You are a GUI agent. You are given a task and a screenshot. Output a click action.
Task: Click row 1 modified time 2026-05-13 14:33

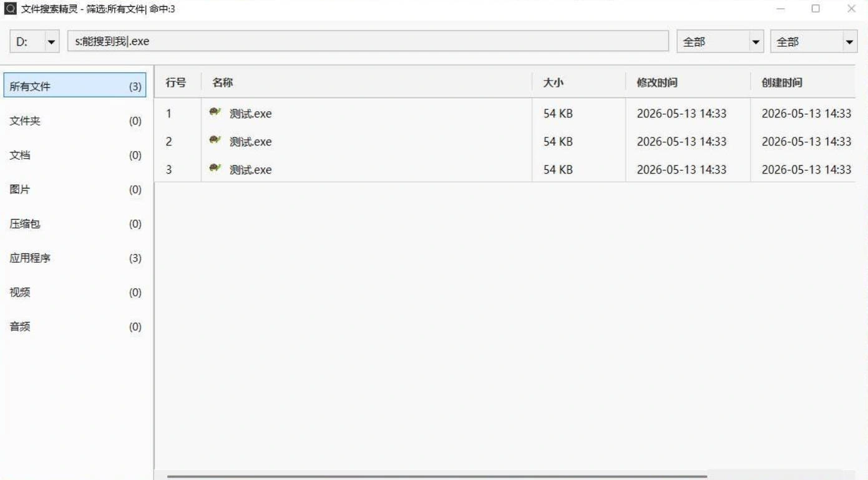click(x=681, y=114)
